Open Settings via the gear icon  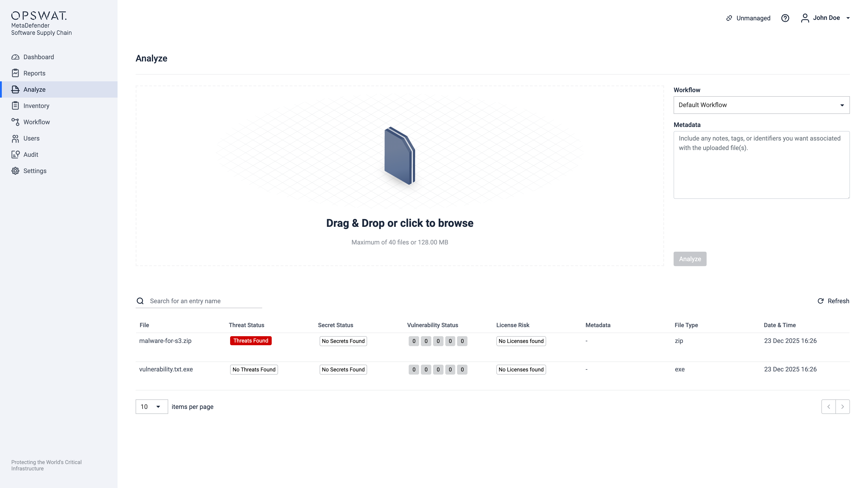point(15,171)
